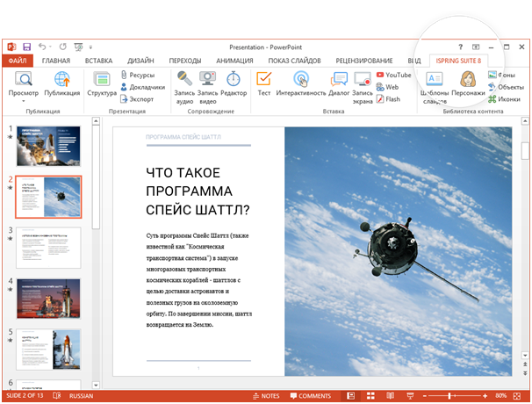Insert Интерактивность interaction

301,83
